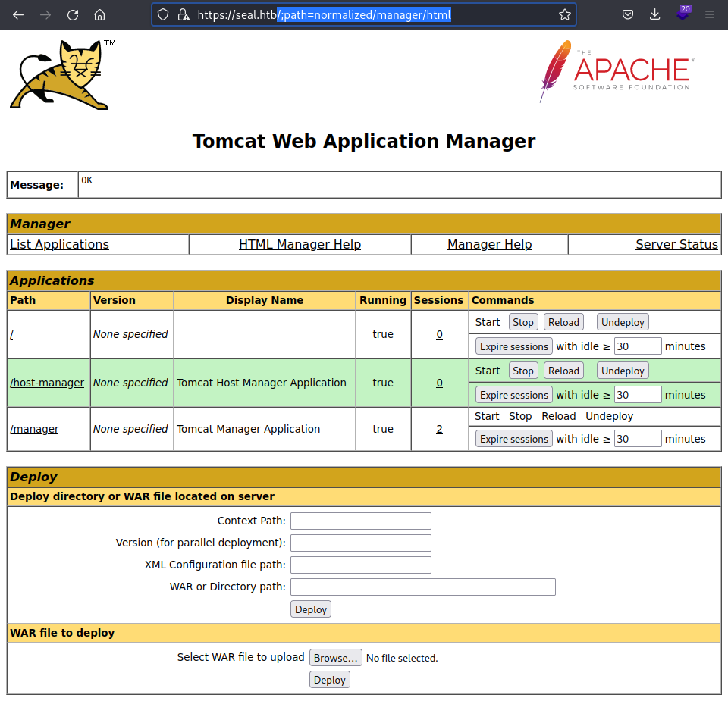Image resolution: width=728 pixels, height=701 pixels.
Task: Edit idle minutes for root application
Action: (638, 346)
